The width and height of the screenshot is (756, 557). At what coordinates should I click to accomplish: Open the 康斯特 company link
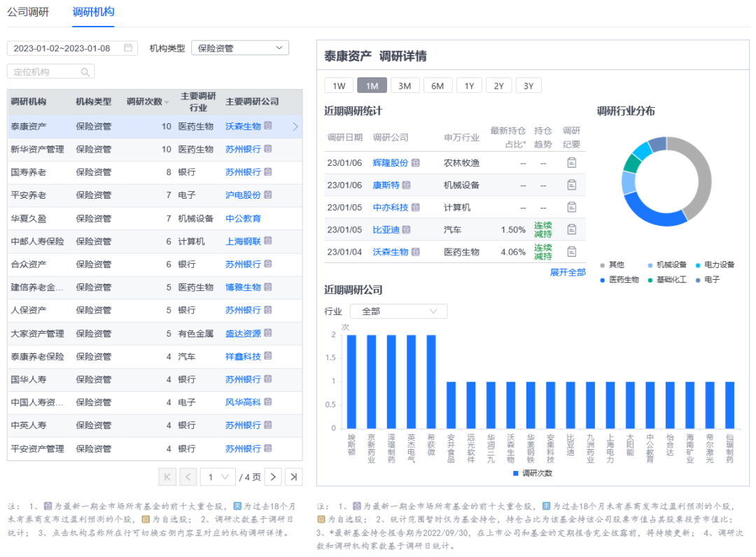click(386, 185)
